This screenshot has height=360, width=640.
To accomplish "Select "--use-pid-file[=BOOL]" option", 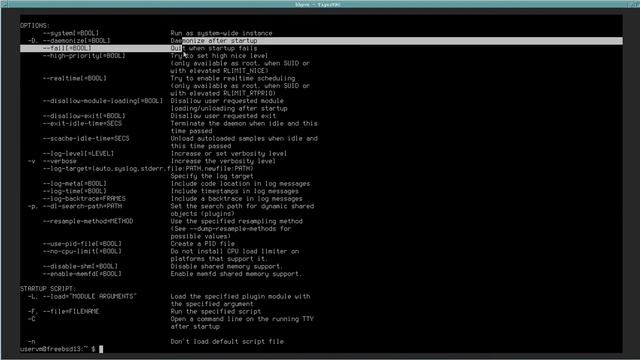I will pyautogui.click(x=82, y=244).
